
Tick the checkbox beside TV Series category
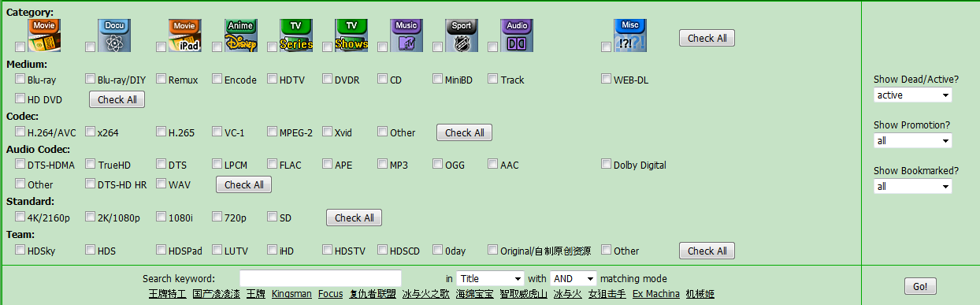(x=272, y=47)
